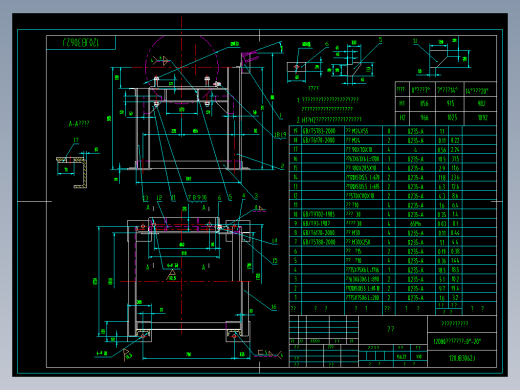Select value "966" in the H2 row

pyautogui.click(x=424, y=118)
